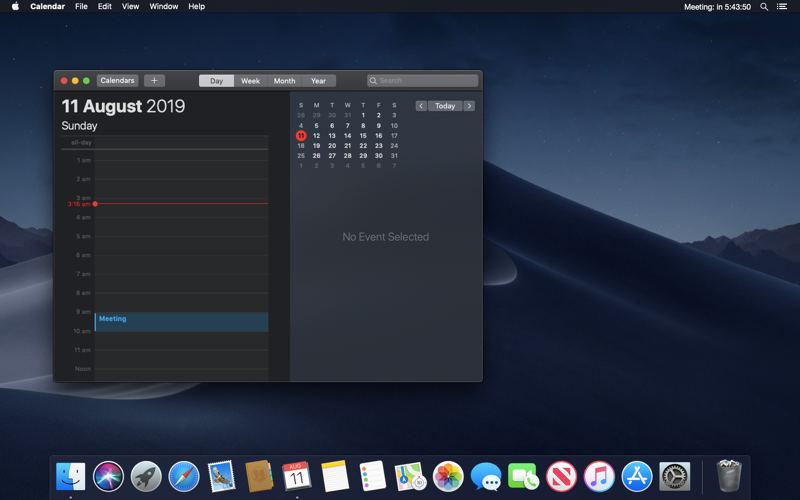Image resolution: width=800 pixels, height=500 pixels.
Task: Open the Edit menu
Action: [x=105, y=7]
